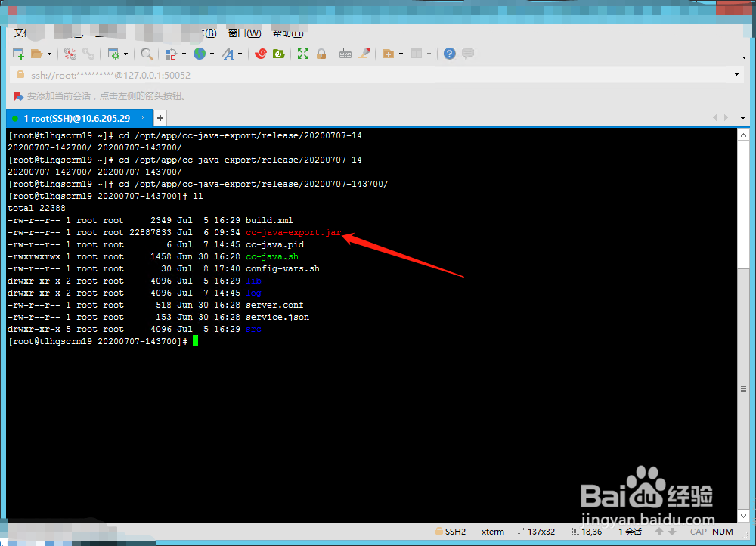Expand the Font dropdown arrow

click(x=240, y=54)
